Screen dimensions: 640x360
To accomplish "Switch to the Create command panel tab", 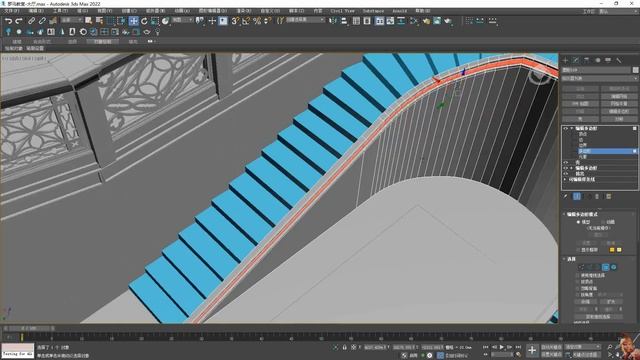I will 565,60.
